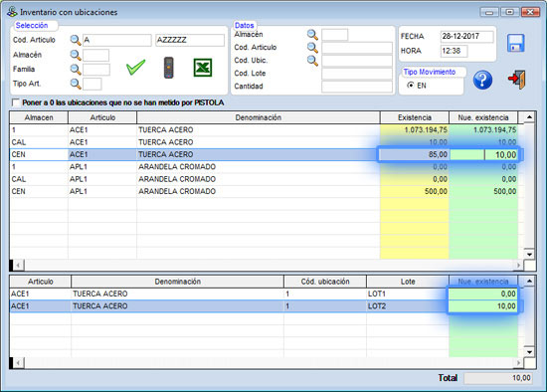Click the Almacén field in Datos

[x=334, y=35]
